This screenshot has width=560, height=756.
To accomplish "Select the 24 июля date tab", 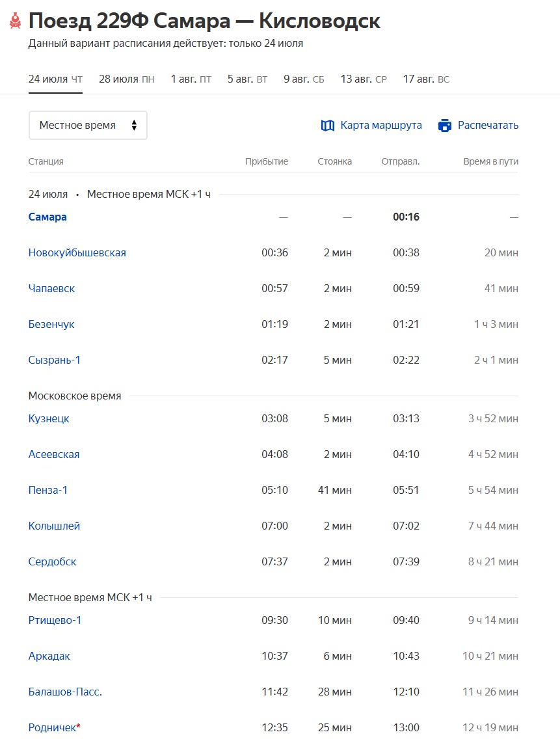I will (x=55, y=79).
